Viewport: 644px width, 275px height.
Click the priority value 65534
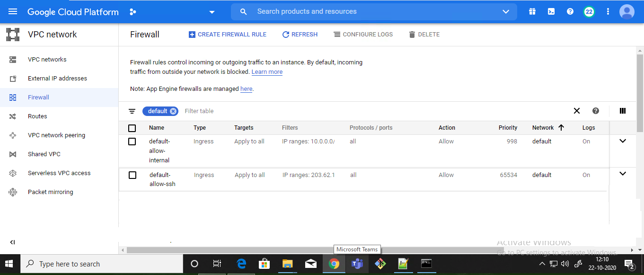coord(509,175)
